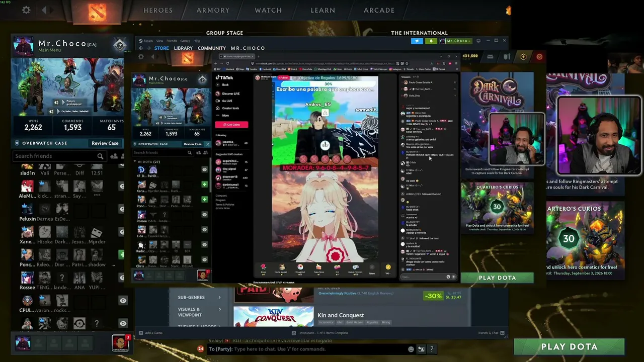
Task: Open Discover LIVE in TikTok sidebar
Action: click(x=228, y=94)
